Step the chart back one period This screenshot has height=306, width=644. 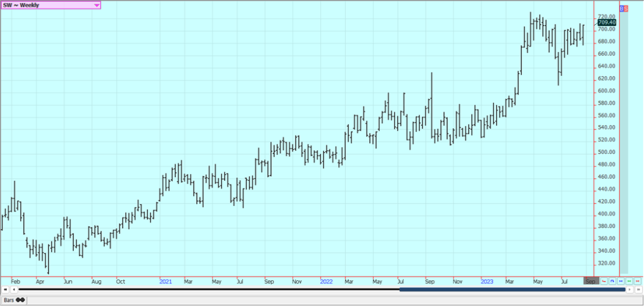coord(14,290)
